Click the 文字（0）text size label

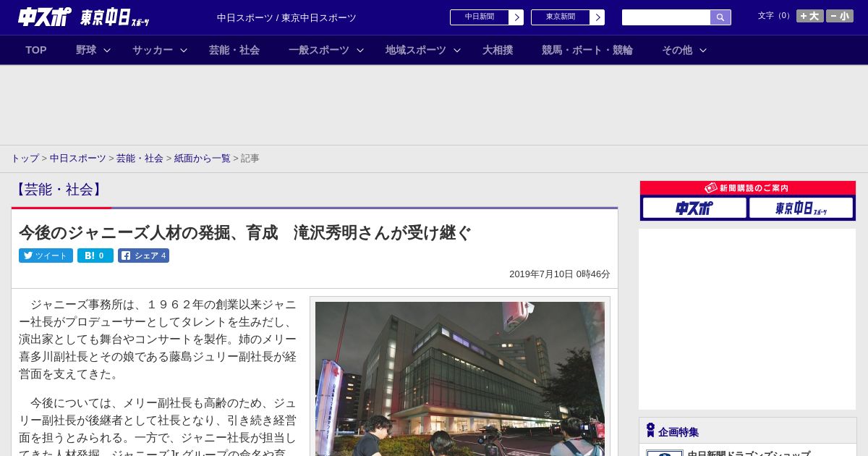(x=775, y=16)
